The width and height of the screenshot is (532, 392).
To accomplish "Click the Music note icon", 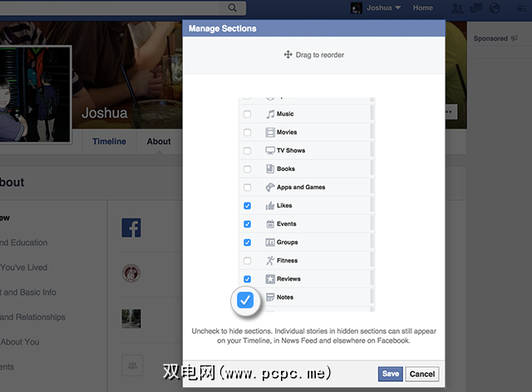I will [x=270, y=114].
